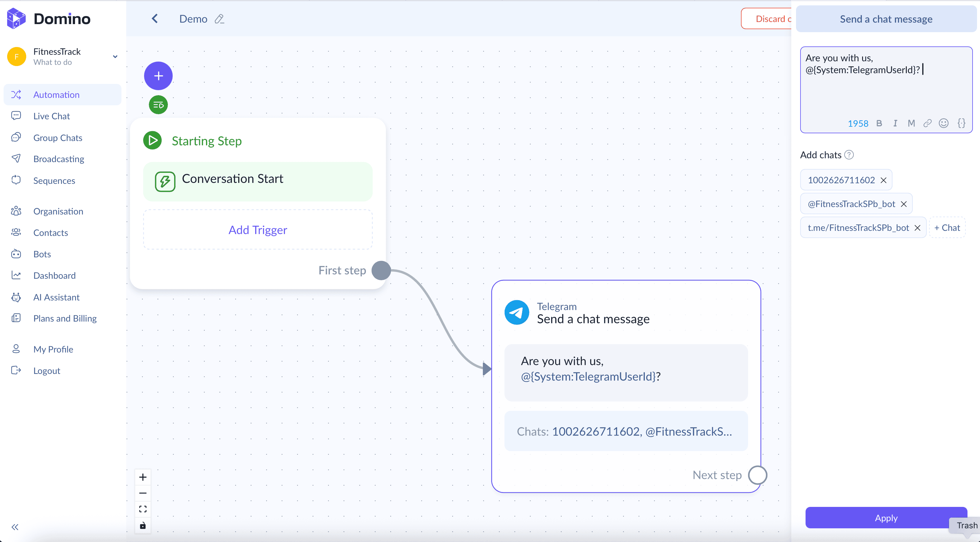Click the Telegram icon on the message node
The height and width of the screenshot is (542, 980).
point(516,312)
